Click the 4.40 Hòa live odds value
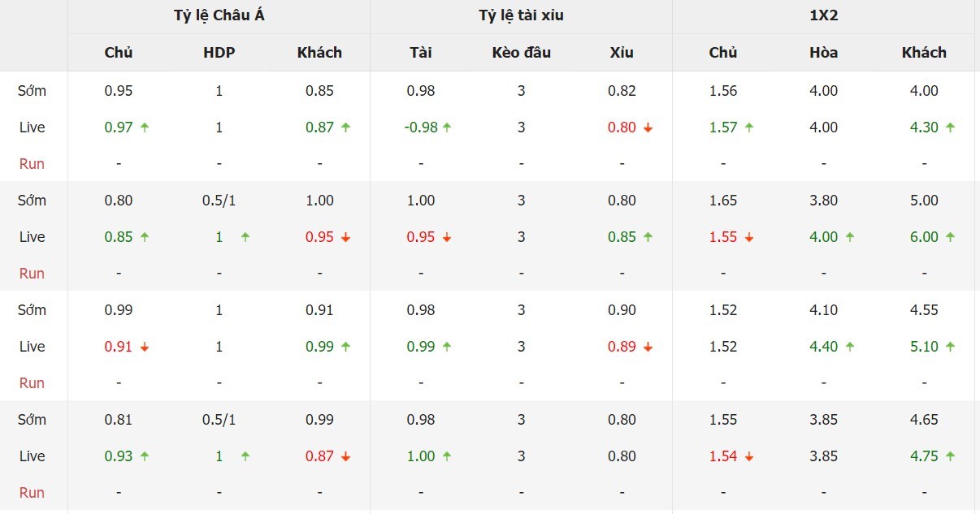This screenshot has height=514, width=980. 823,347
